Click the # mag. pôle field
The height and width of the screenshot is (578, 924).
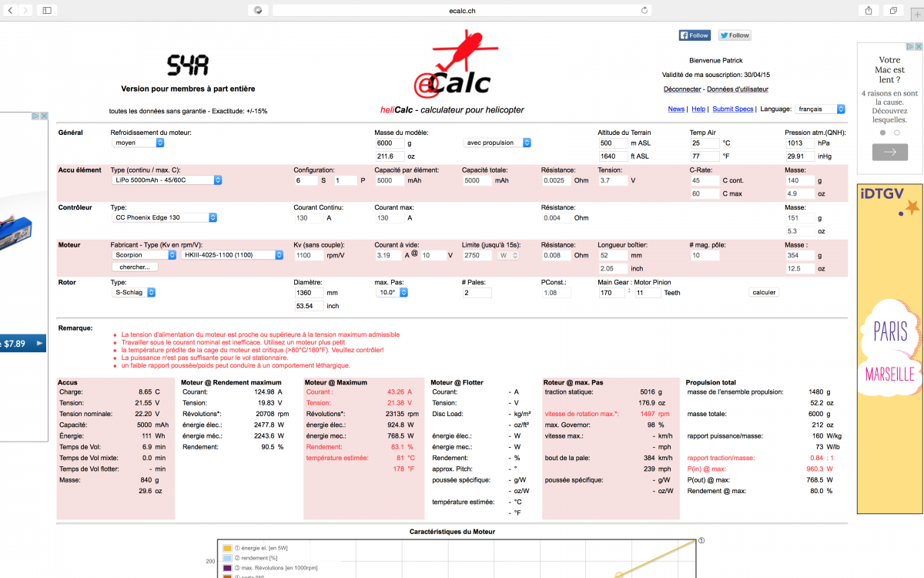pyautogui.click(x=705, y=255)
